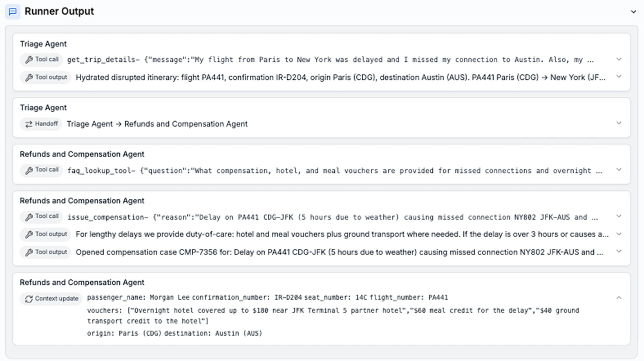This screenshot has height=361, width=644.
Task: Click the wrench icon on the hydrated itinerary Tool output
Action: [x=29, y=77]
